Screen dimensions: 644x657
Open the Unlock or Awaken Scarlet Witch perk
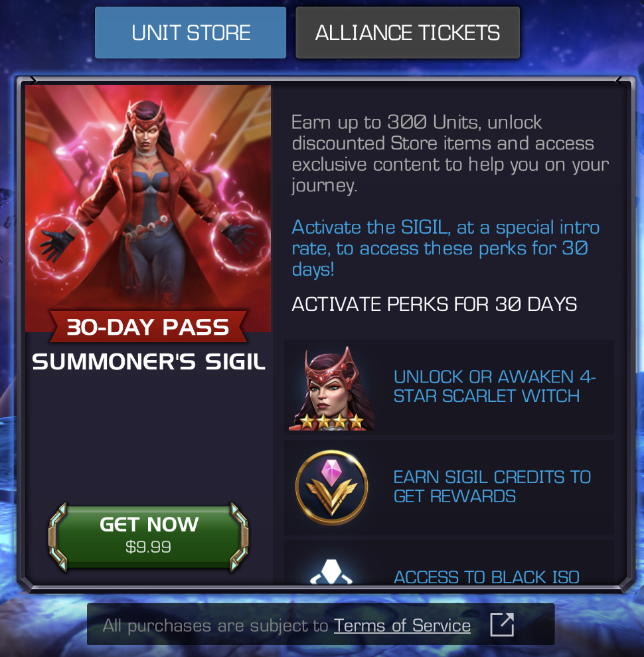pos(495,387)
